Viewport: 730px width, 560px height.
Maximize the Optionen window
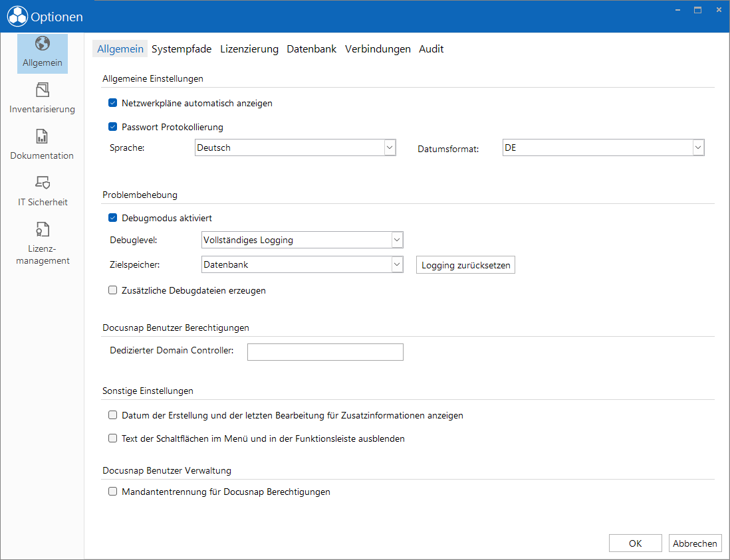(x=697, y=10)
